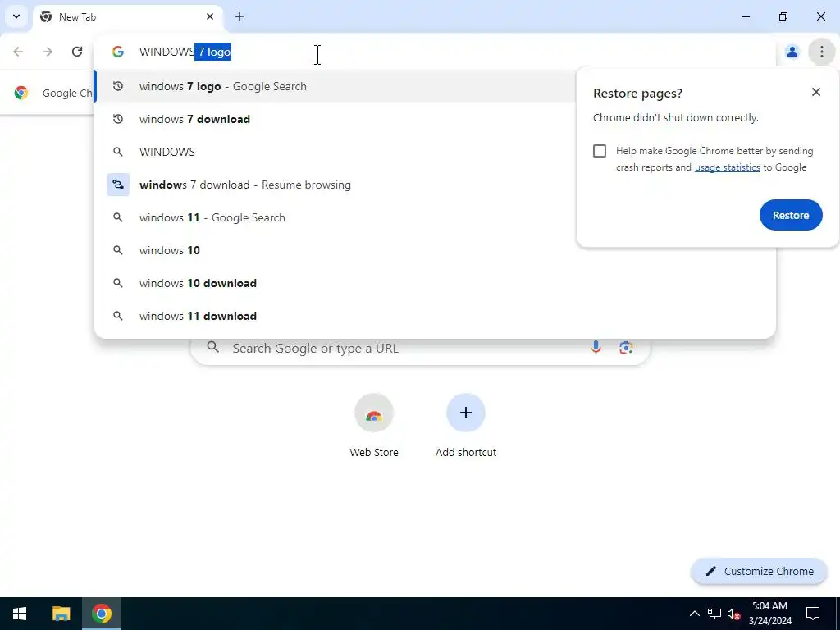Select 'windows 10' suggestion

[435, 250]
